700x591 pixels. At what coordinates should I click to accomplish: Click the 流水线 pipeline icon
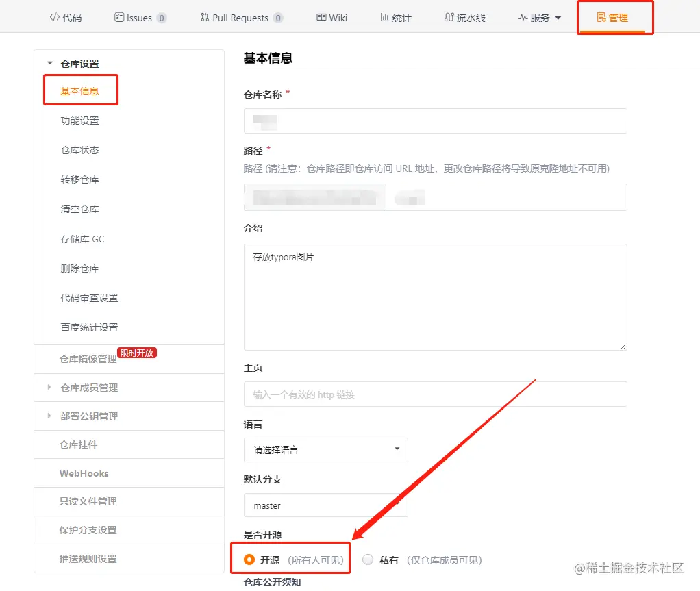tap(449, 17)
